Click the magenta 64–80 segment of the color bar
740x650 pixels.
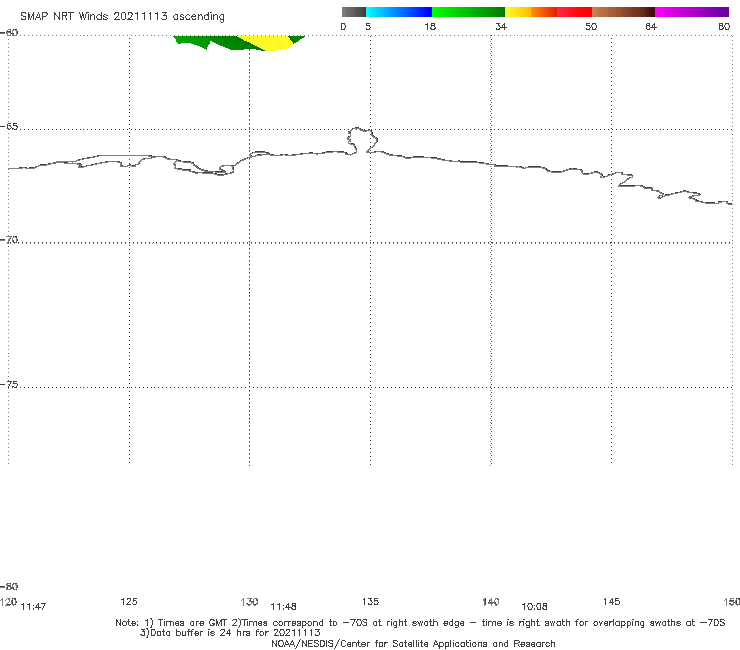tap(692, 12)
